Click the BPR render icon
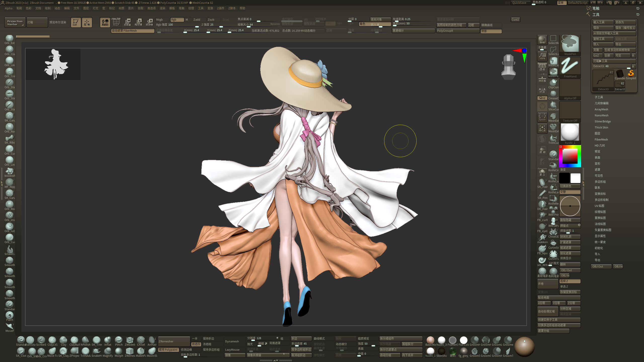Viewport: 644px width, 362px height. pyautogui.click(x=542, y=39)
